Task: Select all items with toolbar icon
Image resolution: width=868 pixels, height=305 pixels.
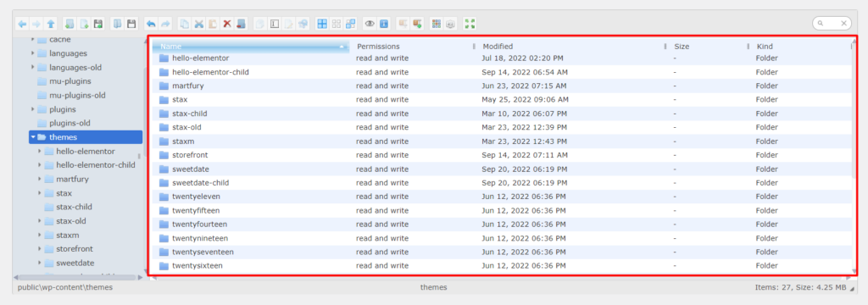Action: 321,24
